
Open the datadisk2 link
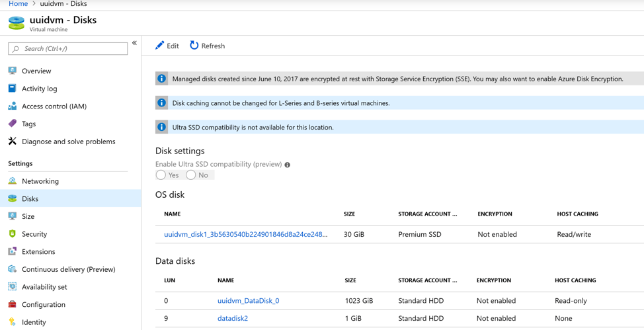pos(233,319)
